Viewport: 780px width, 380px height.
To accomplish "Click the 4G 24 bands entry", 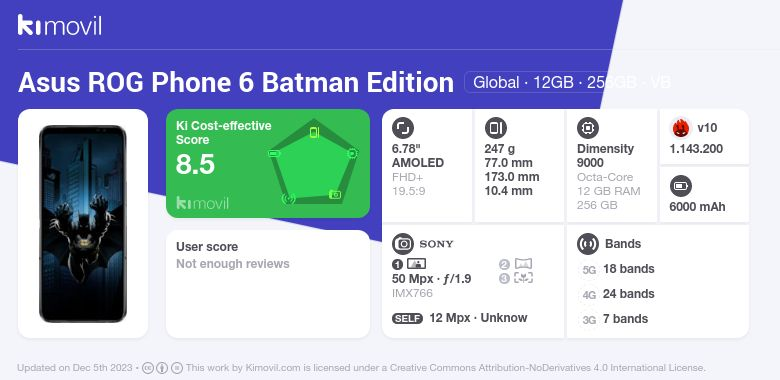I will pyautogui.click(x=617, y=294).
